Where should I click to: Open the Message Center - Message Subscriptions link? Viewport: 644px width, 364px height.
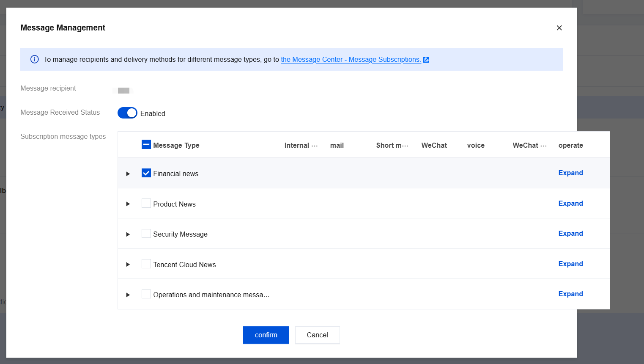350,60
